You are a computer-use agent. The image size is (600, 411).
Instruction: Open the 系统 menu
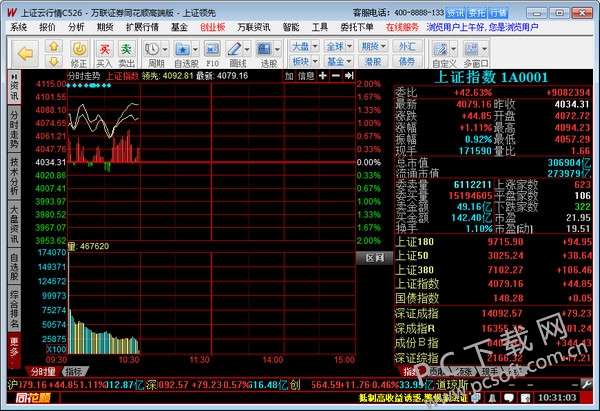18,27
